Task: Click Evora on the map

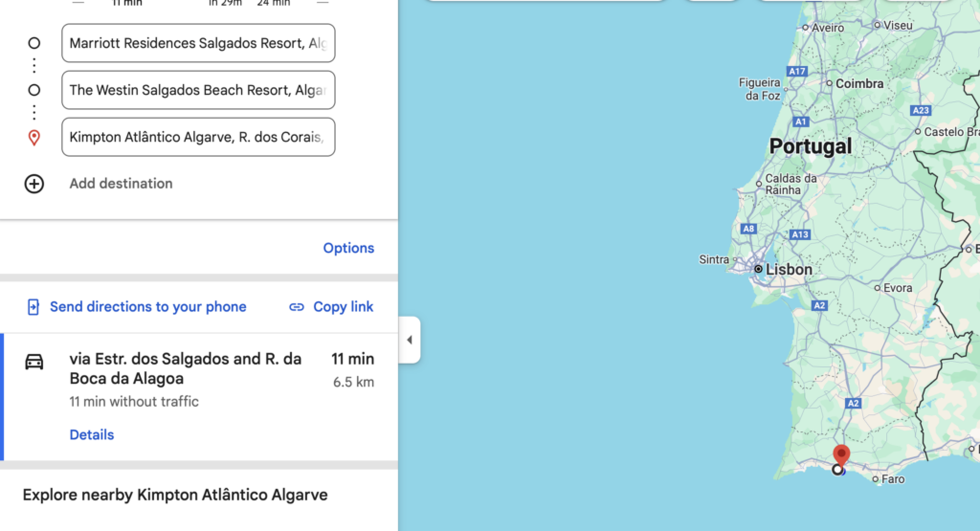Action: click(898, 288)
